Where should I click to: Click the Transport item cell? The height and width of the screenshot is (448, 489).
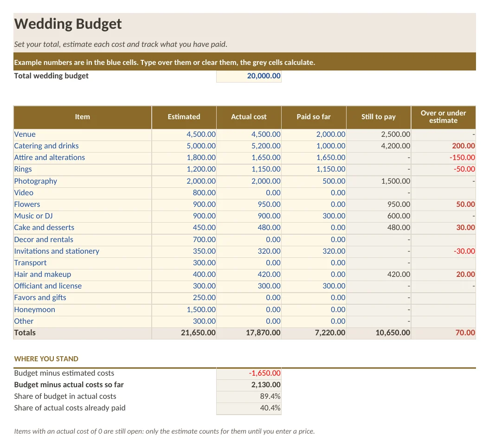(82, 263)
